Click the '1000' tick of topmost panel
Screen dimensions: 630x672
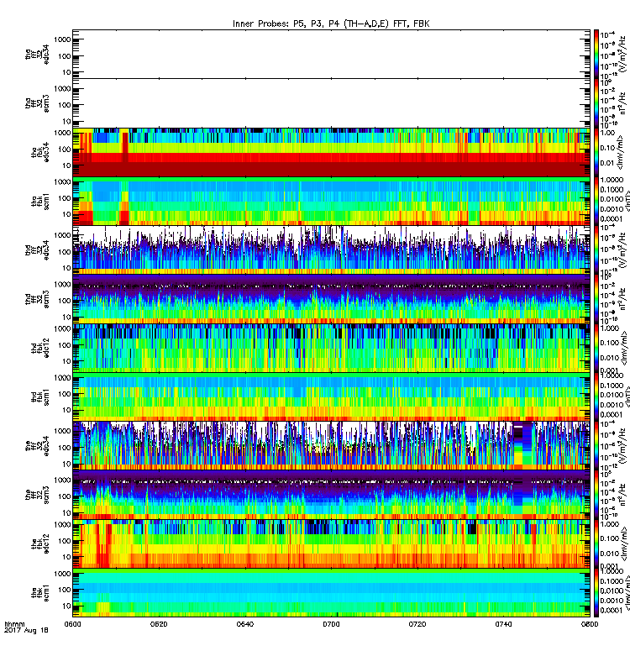(62, 39)
